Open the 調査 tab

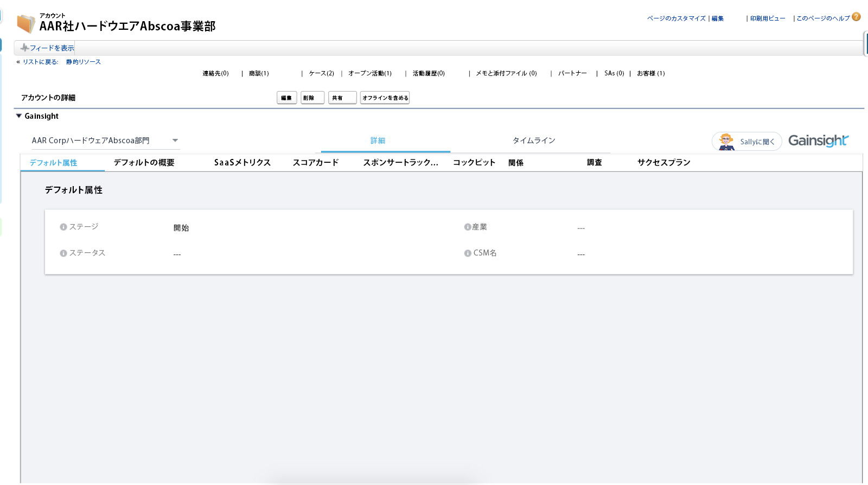[x=595, y=163]
